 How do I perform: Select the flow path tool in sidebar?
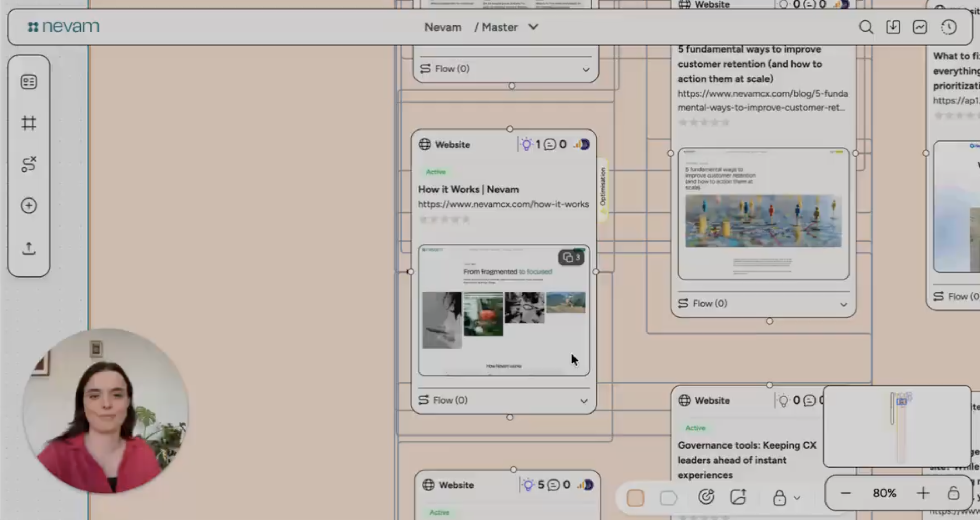[29, 164]
